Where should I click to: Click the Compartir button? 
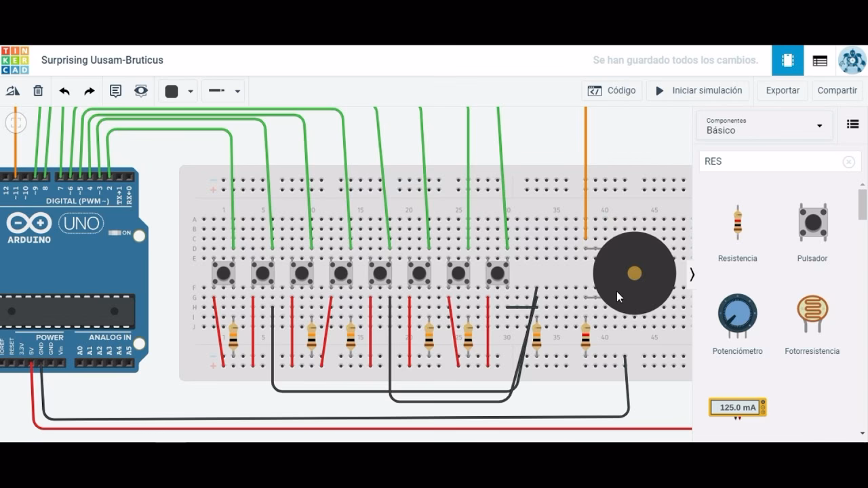[x=837, y=90]
